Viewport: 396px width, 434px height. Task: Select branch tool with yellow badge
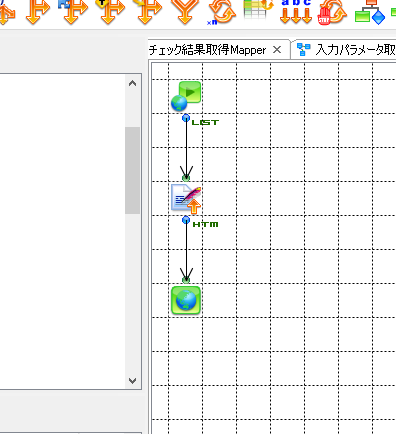110,12
